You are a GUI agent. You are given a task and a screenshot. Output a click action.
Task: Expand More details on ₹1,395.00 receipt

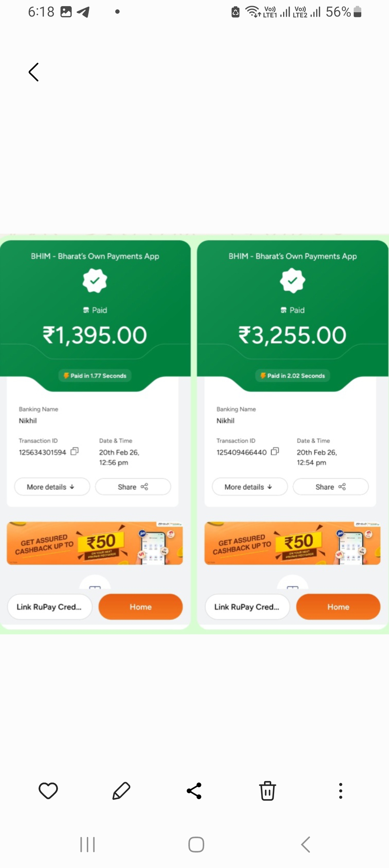pyautogui.click(x=52, y=487)
